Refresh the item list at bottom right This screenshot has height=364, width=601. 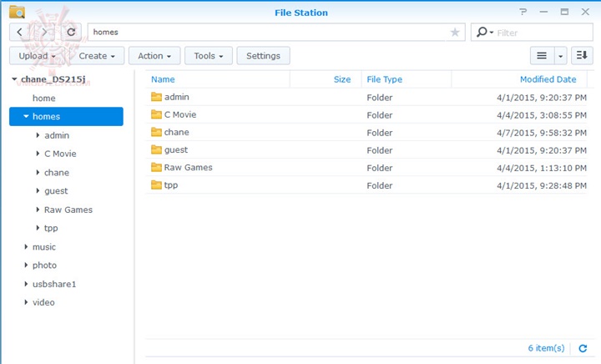(583, 348)
